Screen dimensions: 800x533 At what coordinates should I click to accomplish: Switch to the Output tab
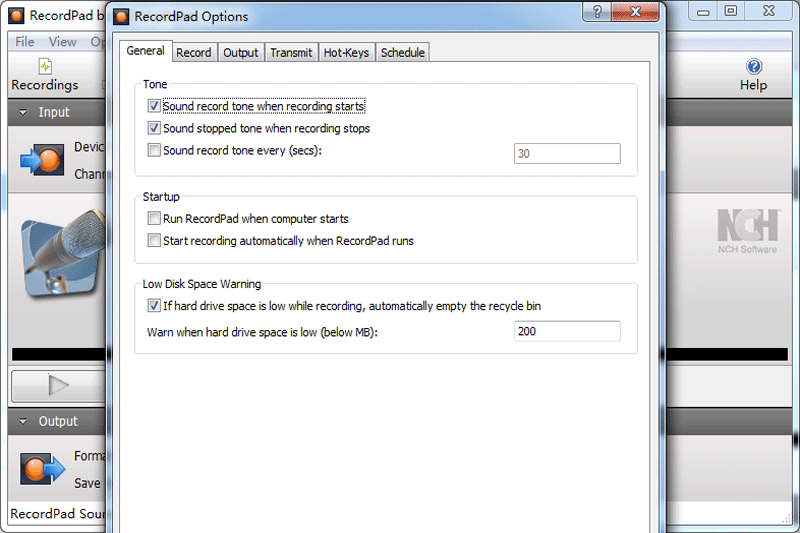241,53
